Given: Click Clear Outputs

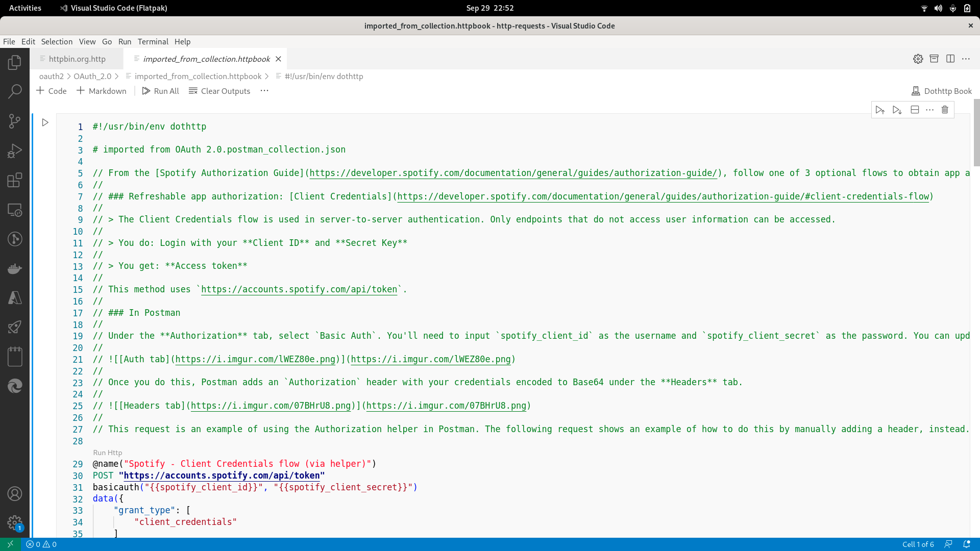Looking at the screenshot, I should pyautogui.click(x=219, y=91).
